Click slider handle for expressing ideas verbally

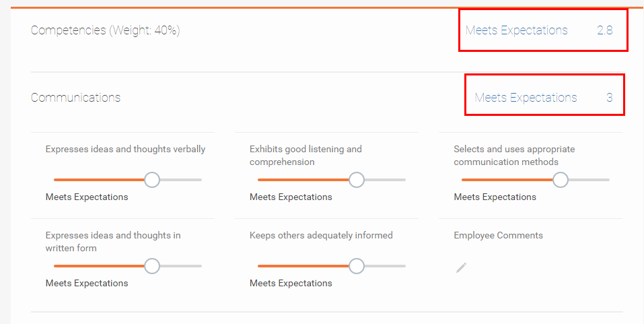tap(152, 180)
